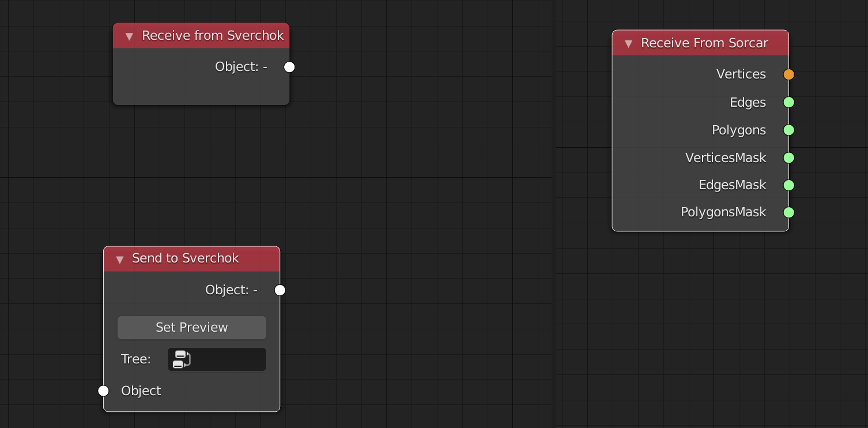Click the VerticesMask output socket

pos(788,157)
